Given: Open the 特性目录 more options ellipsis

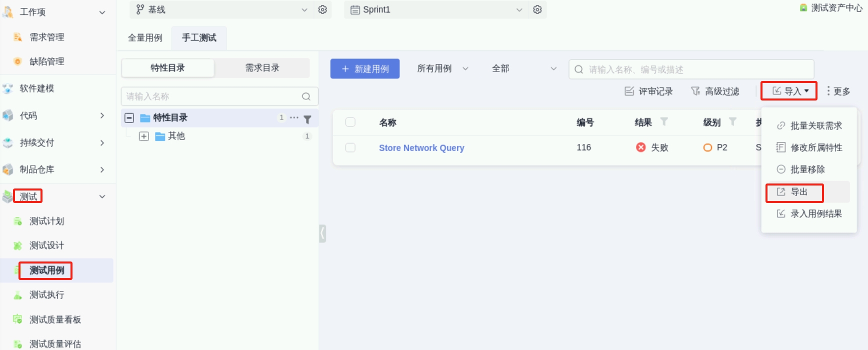Looking at the screenshot, I should click(x=294, y=117).
